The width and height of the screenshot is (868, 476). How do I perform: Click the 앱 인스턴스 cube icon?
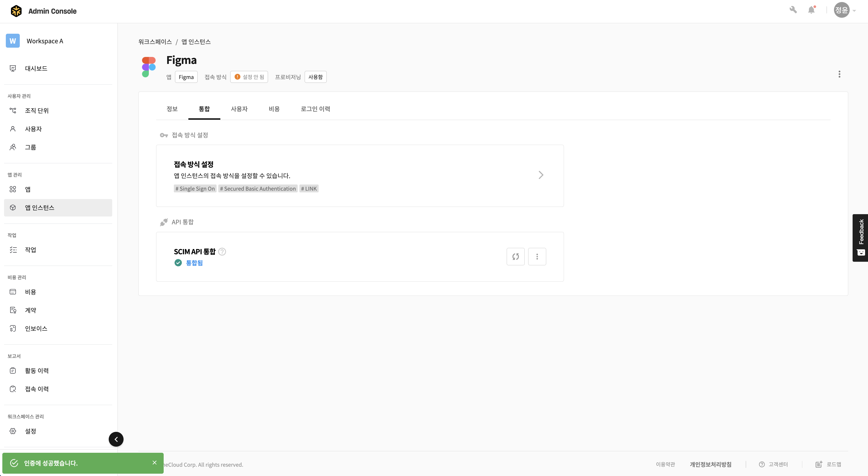tap(13, 207)
